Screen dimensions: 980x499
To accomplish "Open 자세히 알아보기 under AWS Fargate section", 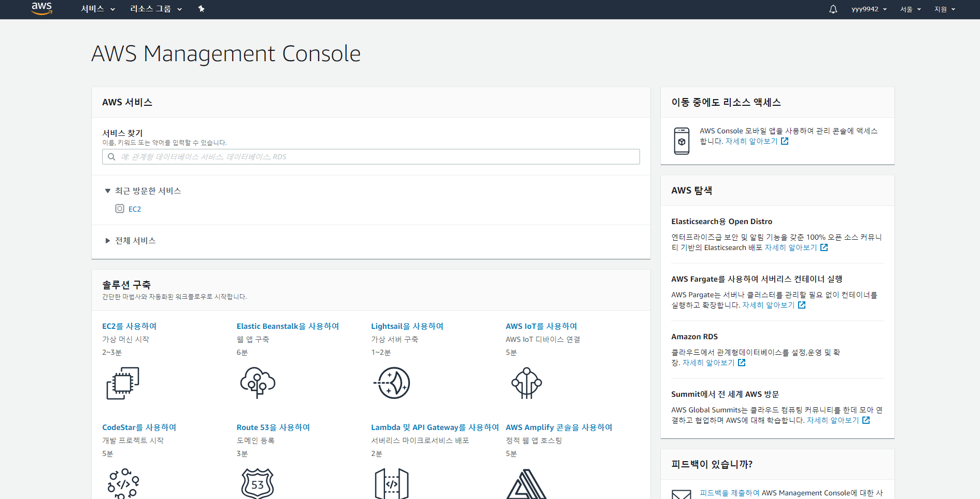I will [x=769, y=305].
